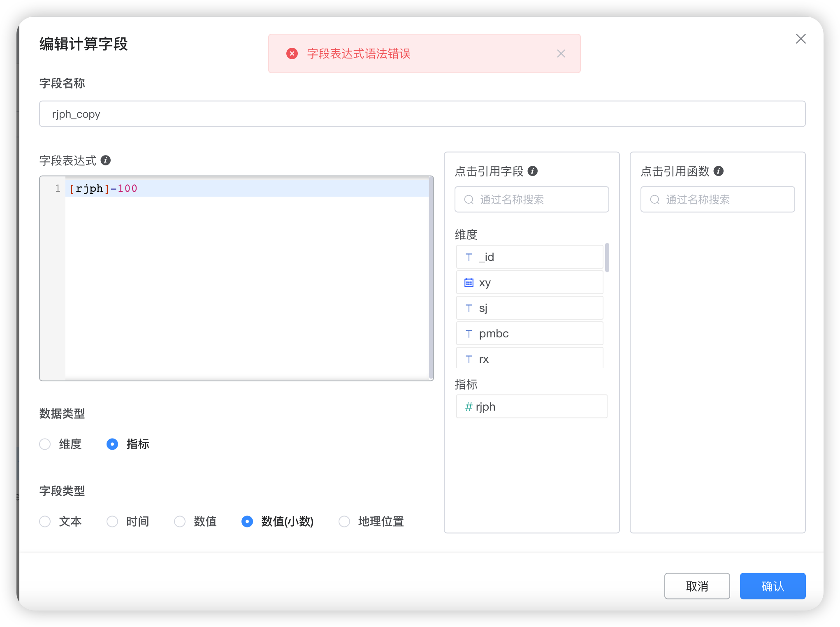Focus the function search box
The image size is (840, 627).
[717, 200]
